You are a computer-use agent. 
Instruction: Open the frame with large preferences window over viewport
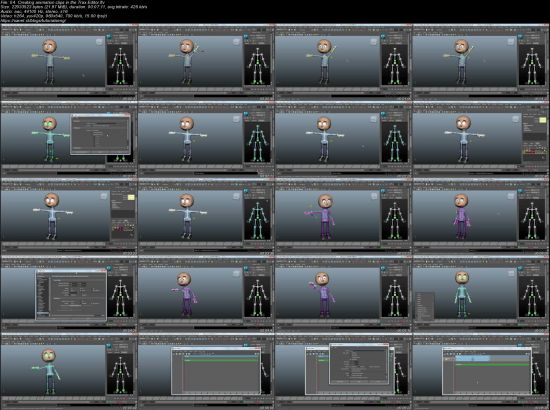(x=69, y=293)
